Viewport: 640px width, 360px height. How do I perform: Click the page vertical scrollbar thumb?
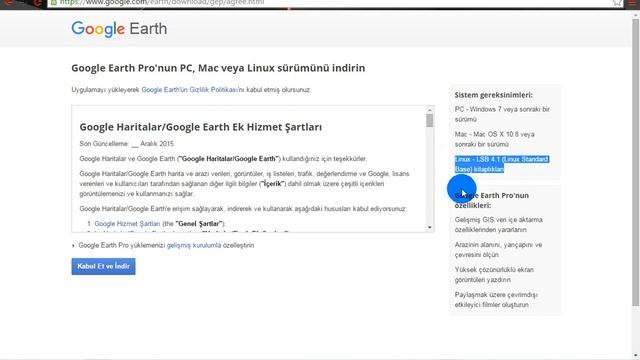(x=636, y=162)
